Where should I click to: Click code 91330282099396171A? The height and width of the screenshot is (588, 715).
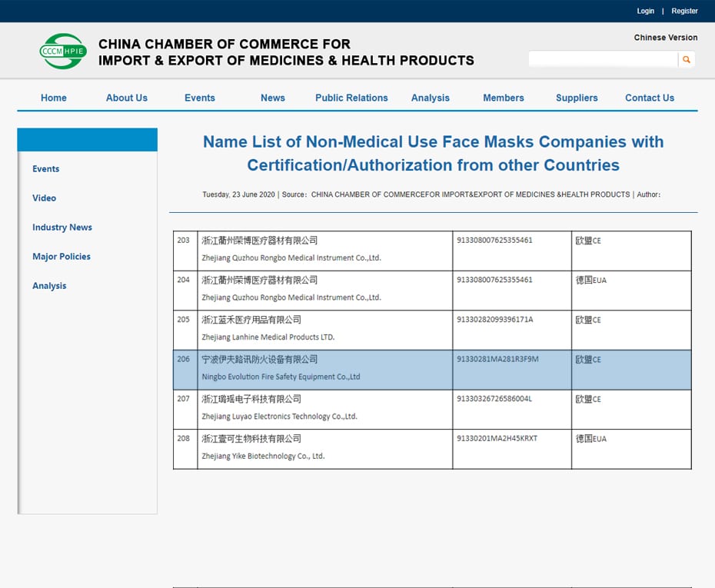click(x=495, y=320)
